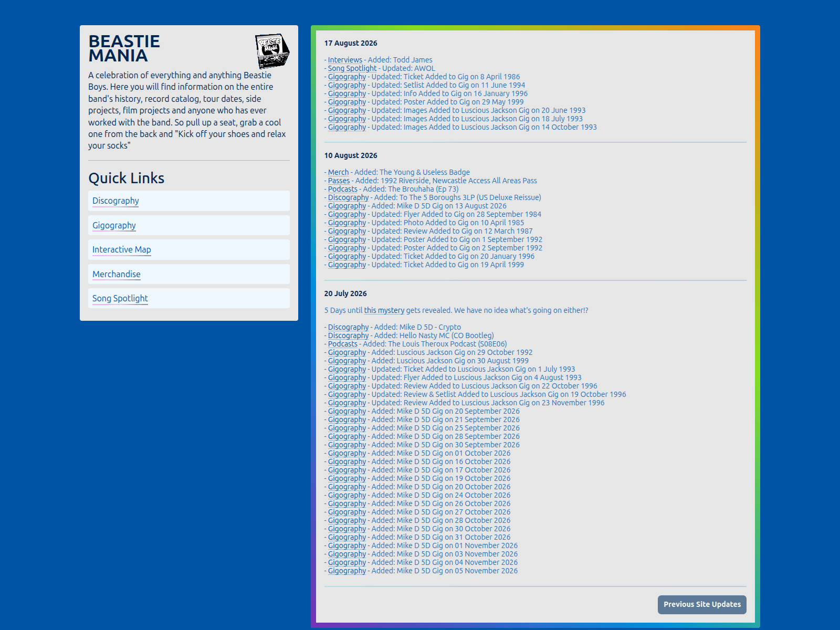The image size is (840, 630).
Task: Open Interviews link for Todd James
Action: (x=345, y=60)
